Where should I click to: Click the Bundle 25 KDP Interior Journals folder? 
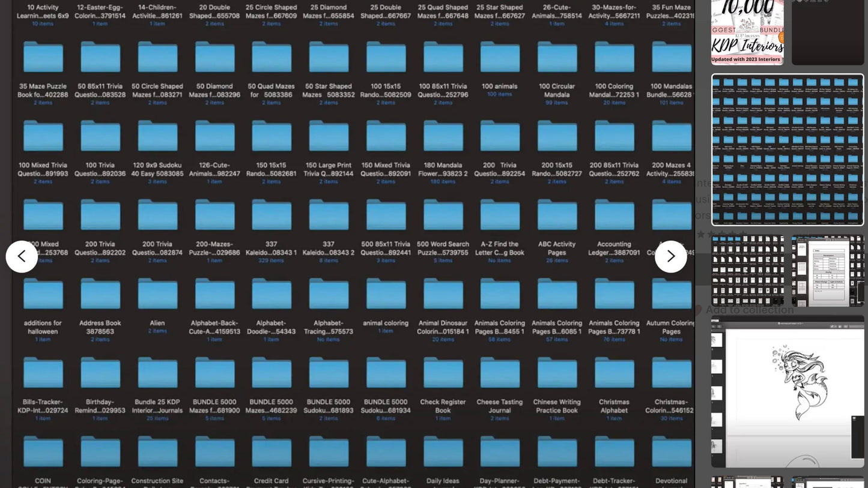pos(157,373)
